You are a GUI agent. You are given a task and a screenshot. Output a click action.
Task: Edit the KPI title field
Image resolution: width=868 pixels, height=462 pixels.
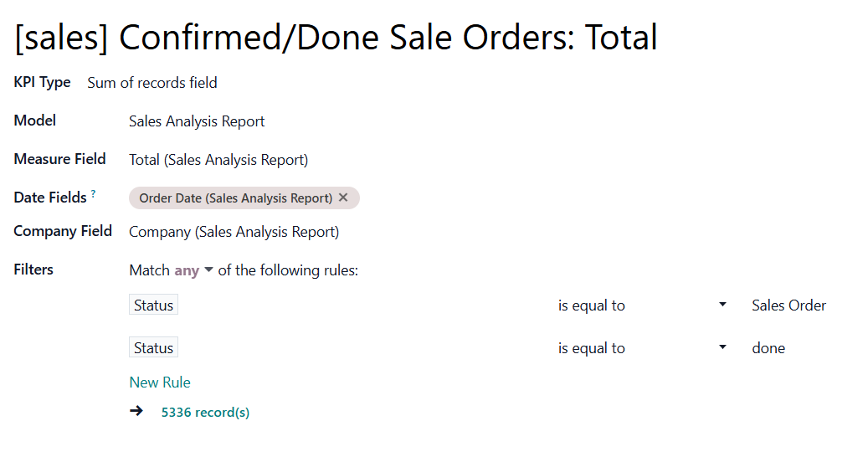point(336,38)
